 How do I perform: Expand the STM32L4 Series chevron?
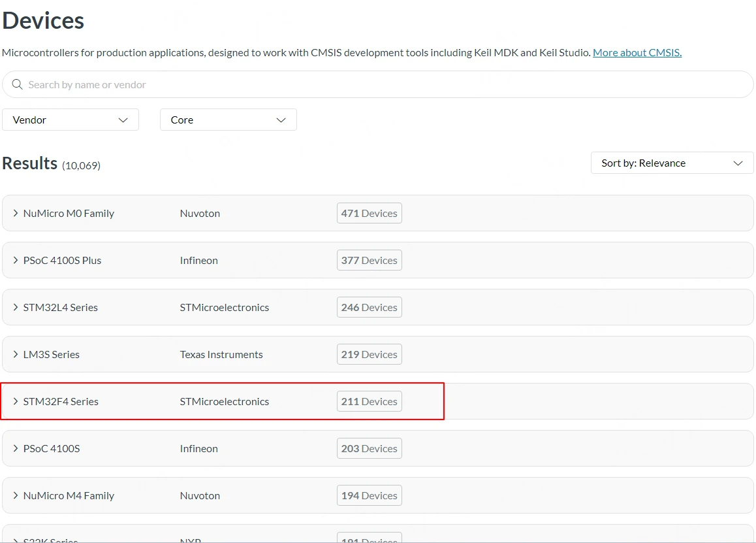pos(16,308)
